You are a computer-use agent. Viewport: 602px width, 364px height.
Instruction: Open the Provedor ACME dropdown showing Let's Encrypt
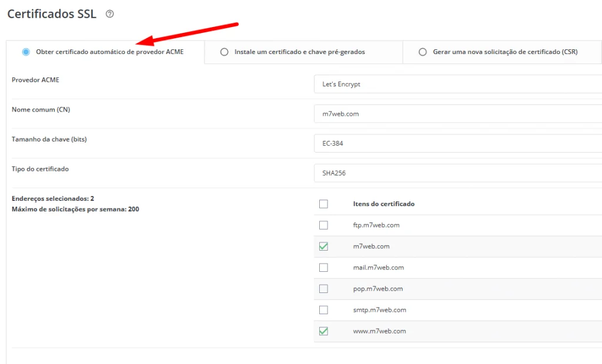tap(457, 84)
